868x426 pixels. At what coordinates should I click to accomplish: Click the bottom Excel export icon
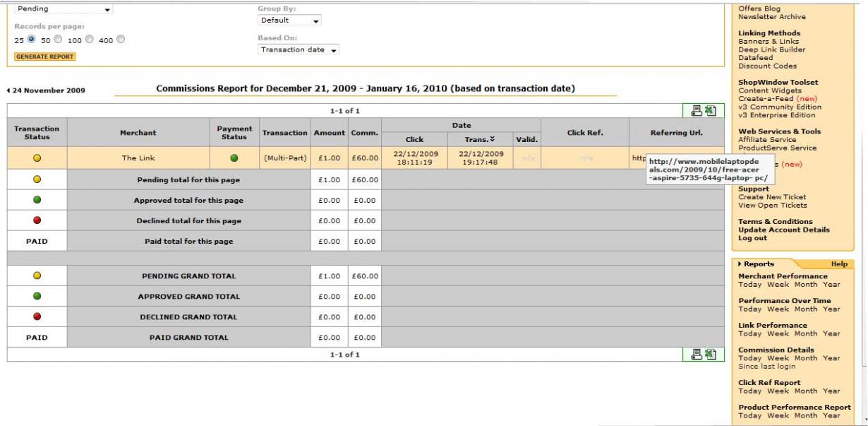710,354
